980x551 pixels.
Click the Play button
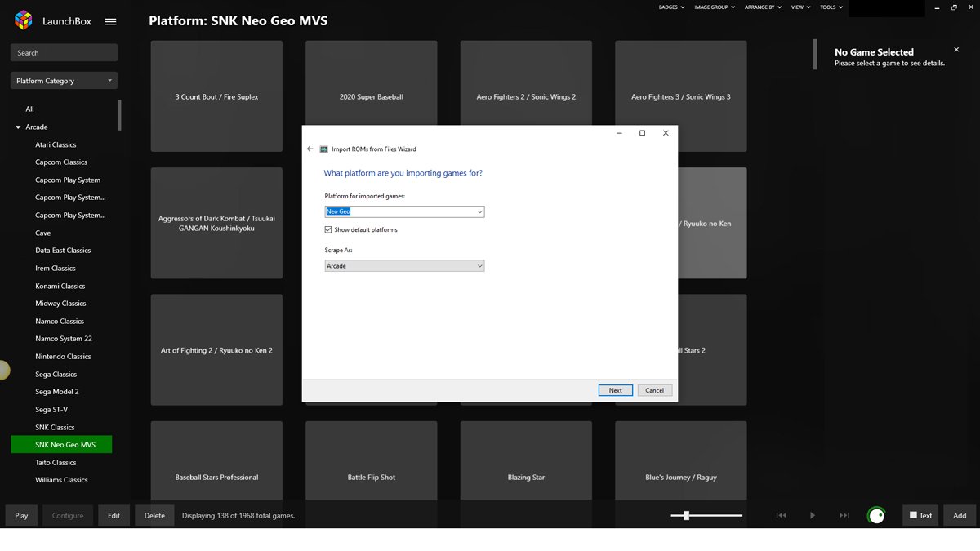coord(21,515)
